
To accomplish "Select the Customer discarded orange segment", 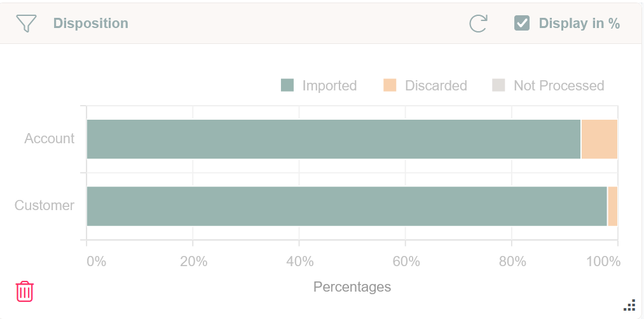I will [x=612, y=206].
